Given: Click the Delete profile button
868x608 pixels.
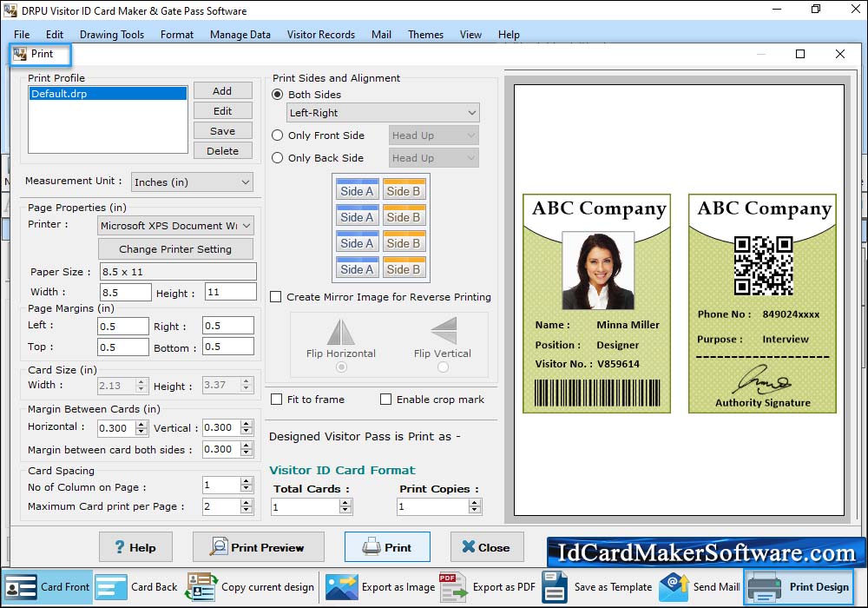Looking at the screenshot, I should [x=222, y=150].
